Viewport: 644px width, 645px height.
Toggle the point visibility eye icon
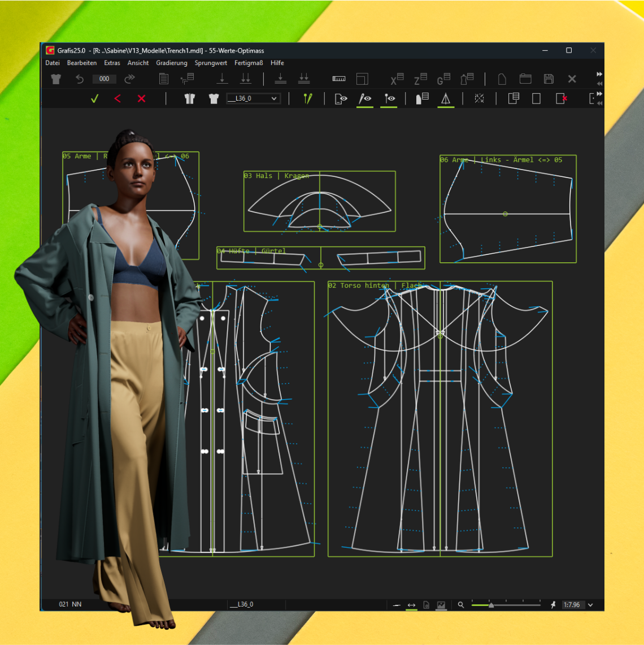[x=390, y=99]
